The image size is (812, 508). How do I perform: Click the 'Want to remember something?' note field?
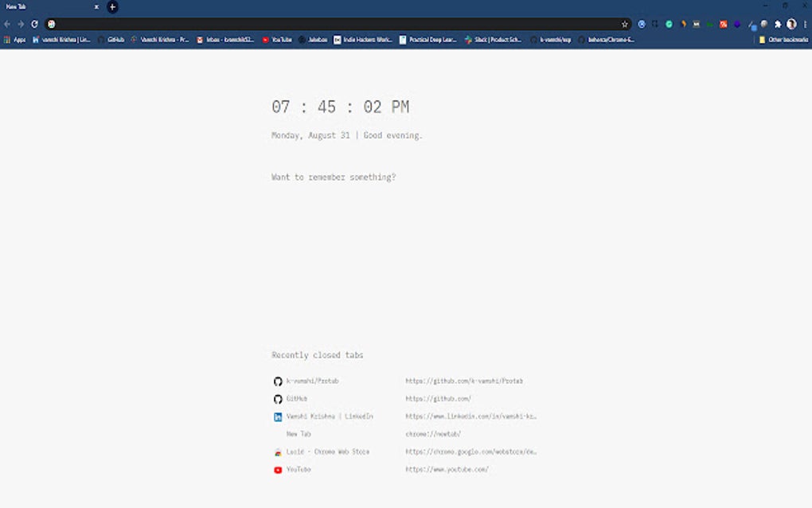coord(334,177)
